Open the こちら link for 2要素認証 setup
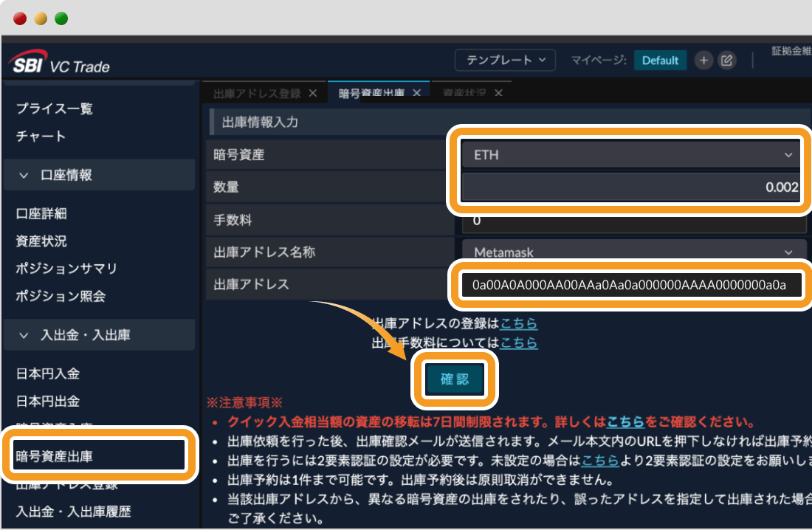The width and height of the screenshot is (812, 530). click(599, 462)
